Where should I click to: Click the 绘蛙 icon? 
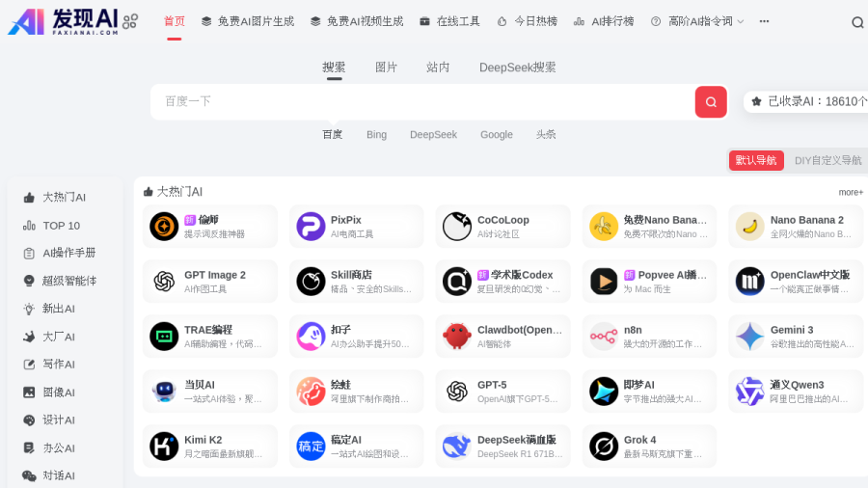(311, 392)
